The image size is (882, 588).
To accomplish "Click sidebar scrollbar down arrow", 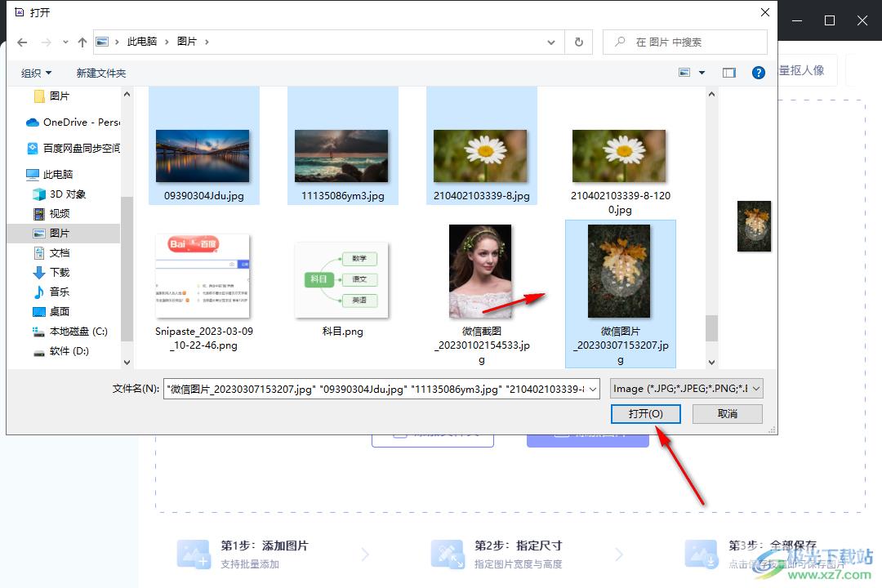I will tap(127, 363).
